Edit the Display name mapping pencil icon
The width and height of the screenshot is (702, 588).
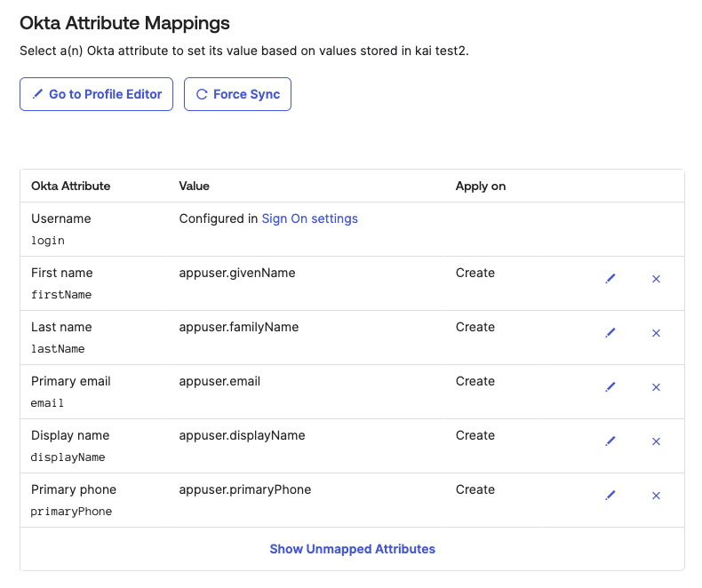[610, 441]
